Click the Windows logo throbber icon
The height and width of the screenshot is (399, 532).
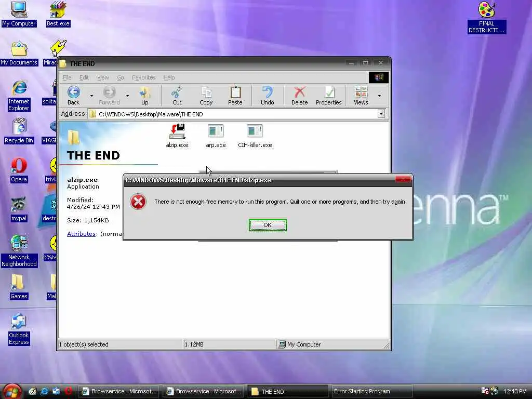[378, 77]
